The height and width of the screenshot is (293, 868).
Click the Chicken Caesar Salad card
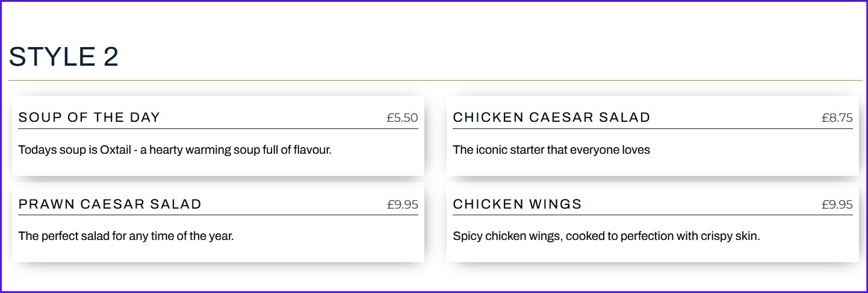pyautogui.click(x=653, y=136)
